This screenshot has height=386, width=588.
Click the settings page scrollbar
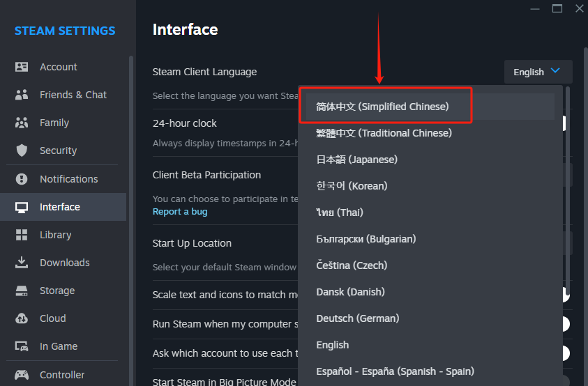point(586,217)
